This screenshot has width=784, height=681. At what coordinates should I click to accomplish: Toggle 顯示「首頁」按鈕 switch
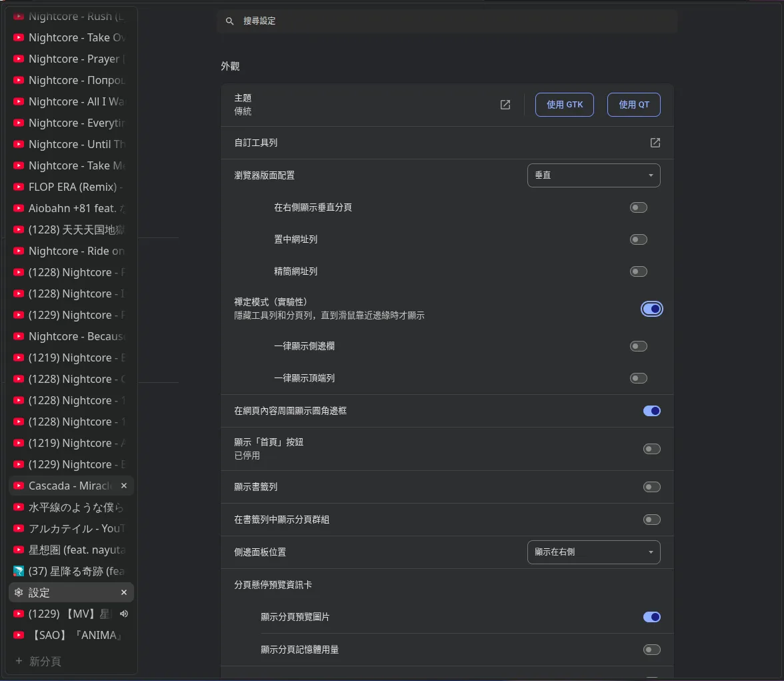coord(652,449)
